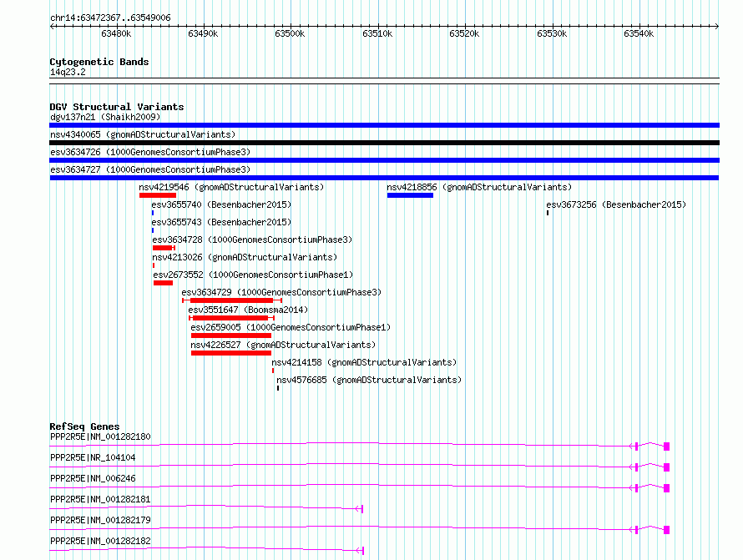Open esv3634727 1000Genomes variant label
This screenshot has width=743, height=560.
[x=150, y=169]
